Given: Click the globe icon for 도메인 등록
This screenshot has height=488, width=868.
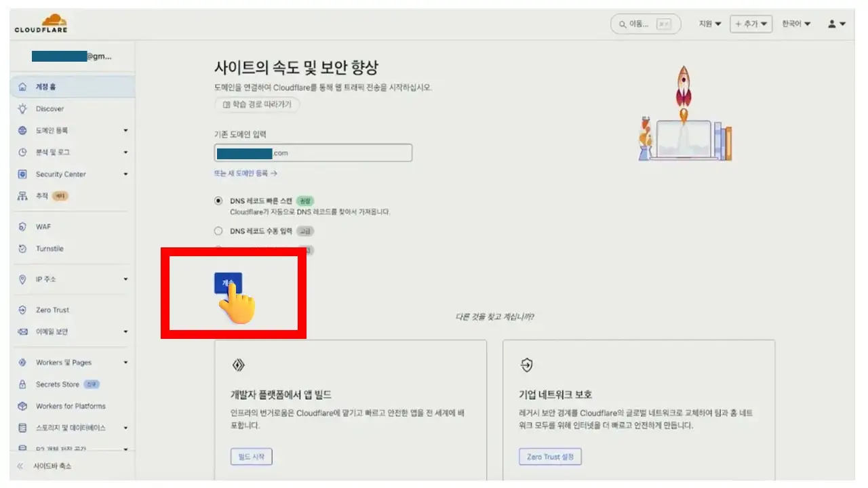Looking at the screenshot, I should pos(22,130).
